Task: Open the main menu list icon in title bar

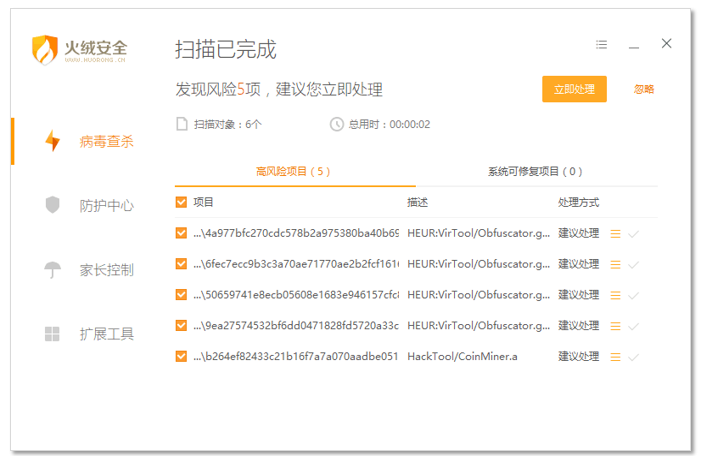Action: pyautogui.click(x=601, y=45)
